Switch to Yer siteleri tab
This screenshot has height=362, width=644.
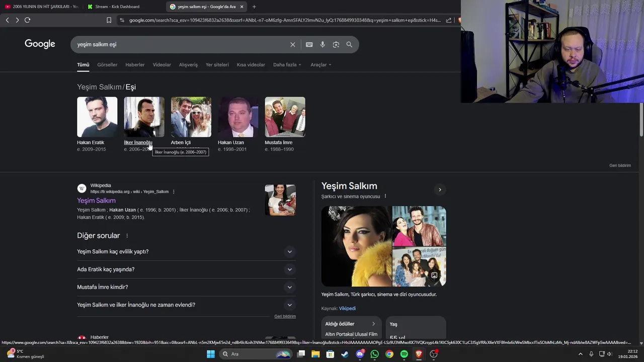tap(217, 65)
